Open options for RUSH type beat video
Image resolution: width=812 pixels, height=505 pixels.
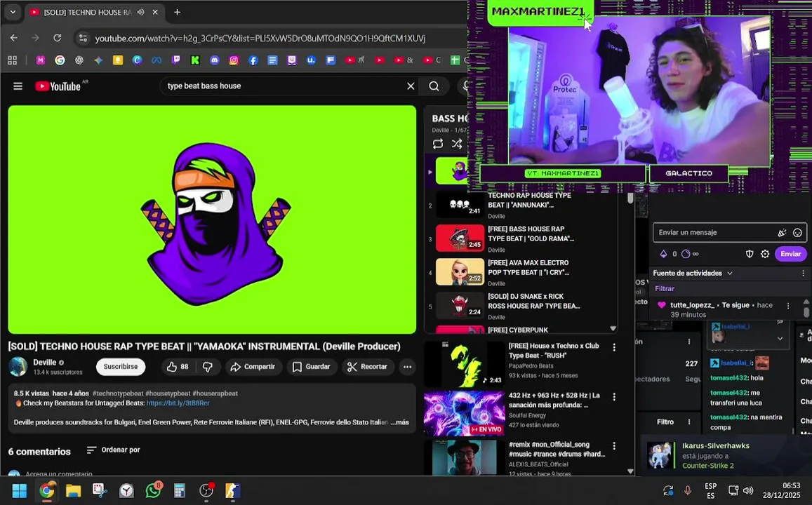(614, 348)
